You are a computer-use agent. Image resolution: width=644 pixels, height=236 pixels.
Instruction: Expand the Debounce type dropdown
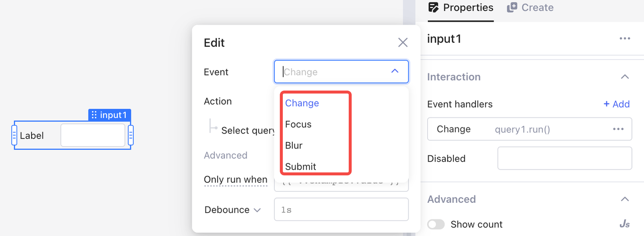click(258, 210)
